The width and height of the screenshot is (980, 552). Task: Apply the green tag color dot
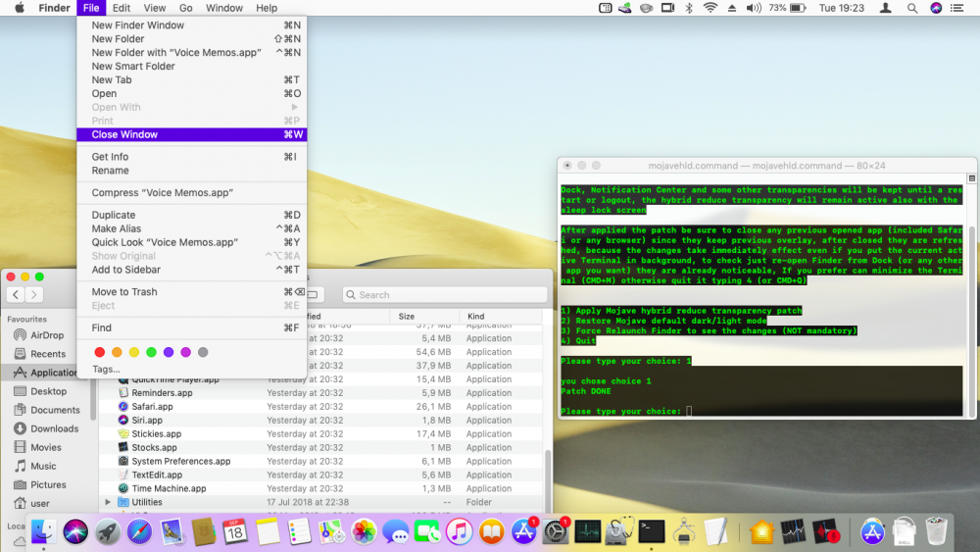pos(151,353)
